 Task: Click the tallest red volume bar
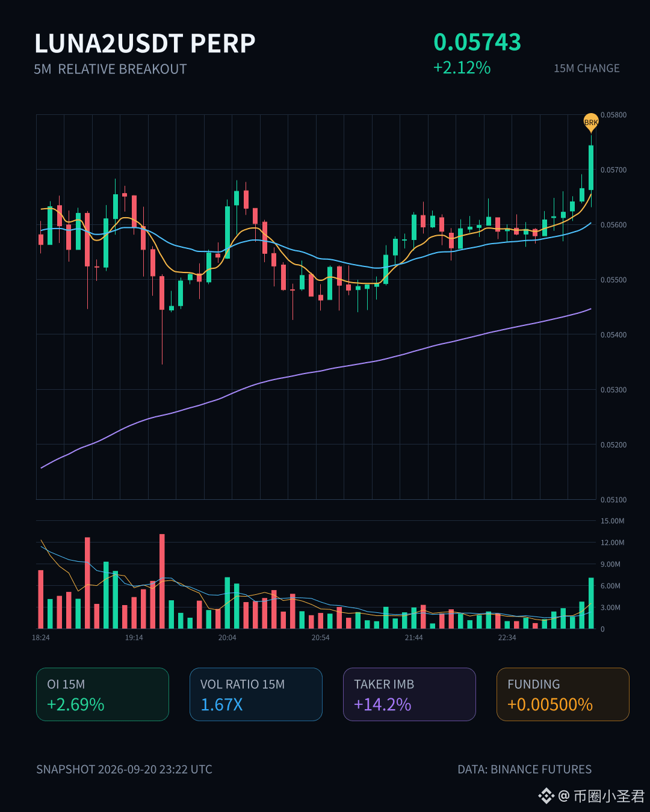[x=162, y=581]
